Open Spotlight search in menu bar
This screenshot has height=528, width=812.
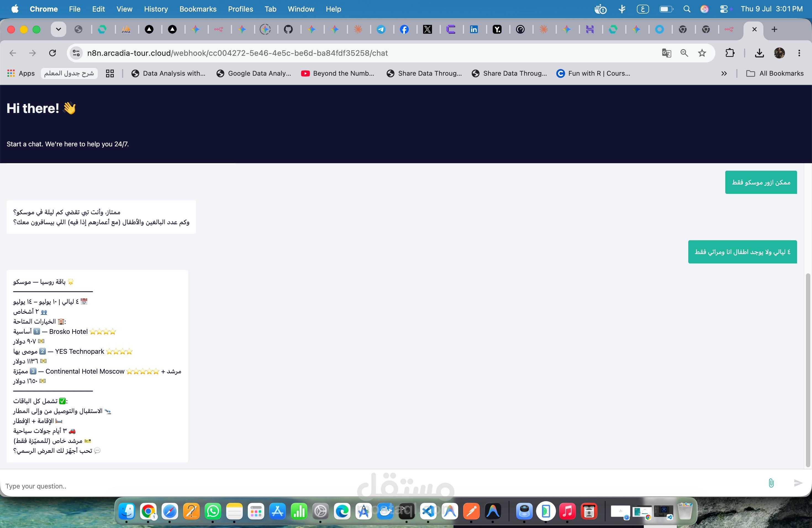coord(687,9)
